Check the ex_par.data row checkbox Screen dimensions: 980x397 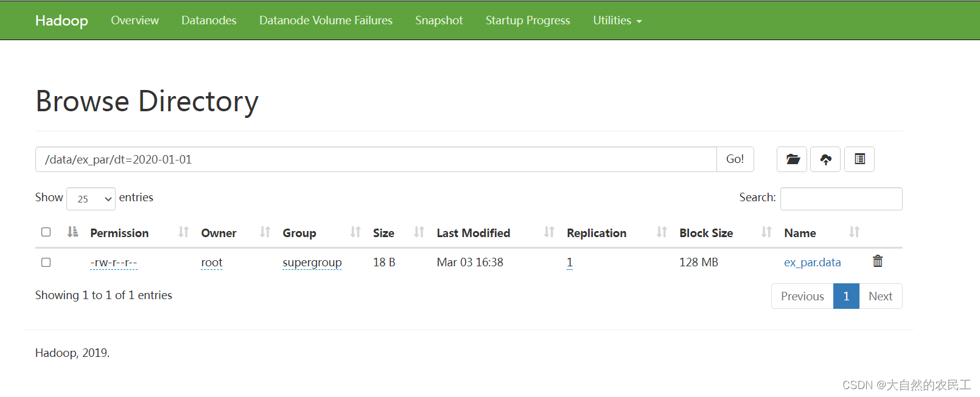coord(46,262)
